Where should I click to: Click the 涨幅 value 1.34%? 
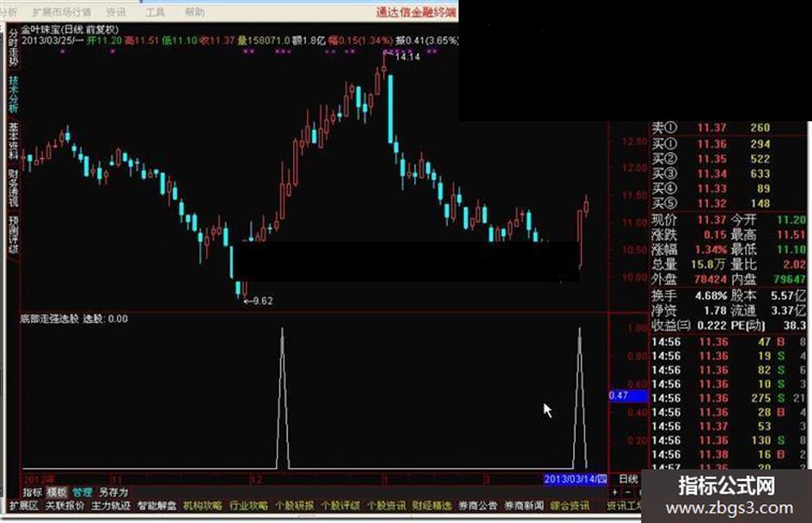coord(711,250)
